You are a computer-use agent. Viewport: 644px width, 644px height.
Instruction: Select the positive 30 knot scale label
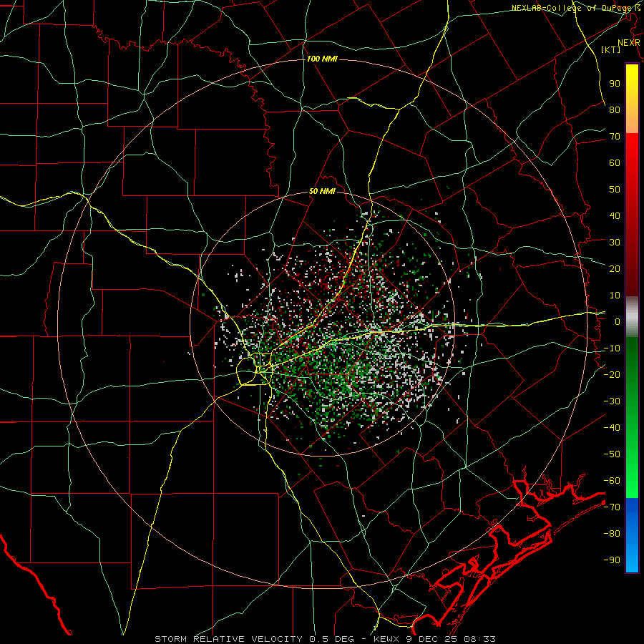click(x=615, y=243)
